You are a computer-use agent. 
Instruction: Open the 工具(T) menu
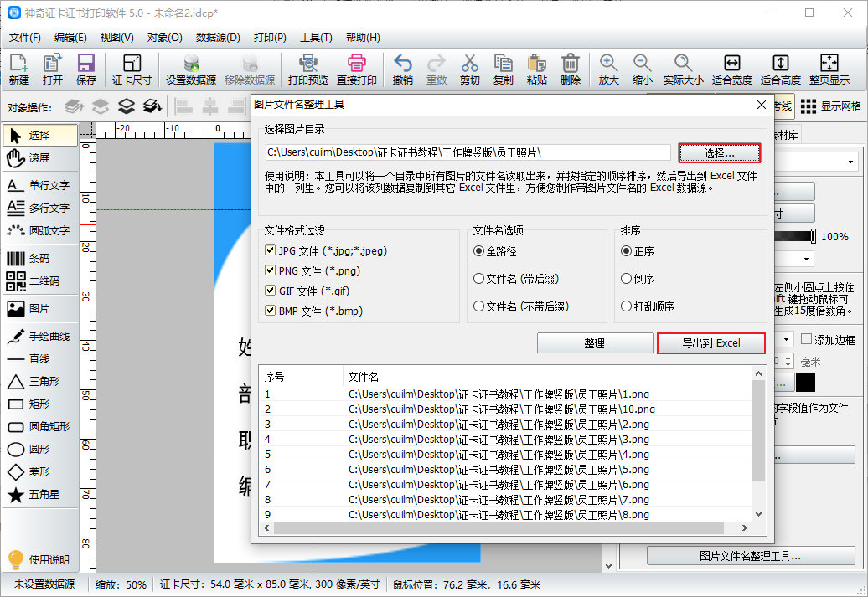pos(316,38)
